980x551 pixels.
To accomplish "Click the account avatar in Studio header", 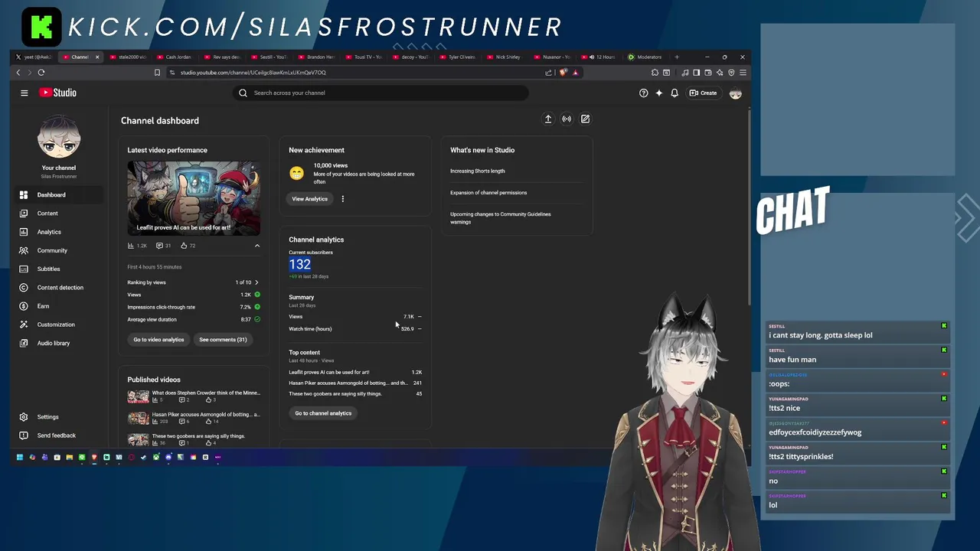I will 735,93.
